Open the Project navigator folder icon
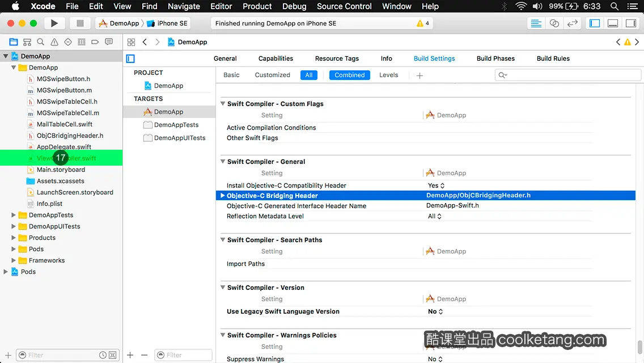 (x=14, y=42)
